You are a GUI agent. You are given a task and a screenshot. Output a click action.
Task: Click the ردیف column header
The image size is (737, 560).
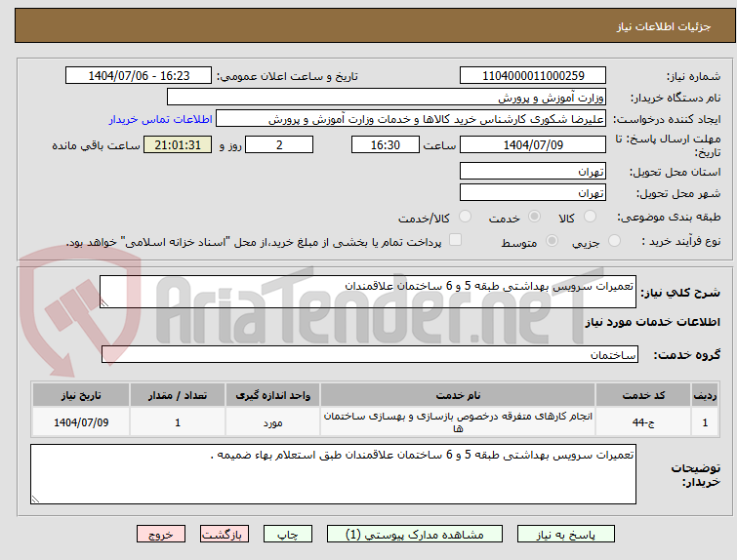click(x=705, y=395)
